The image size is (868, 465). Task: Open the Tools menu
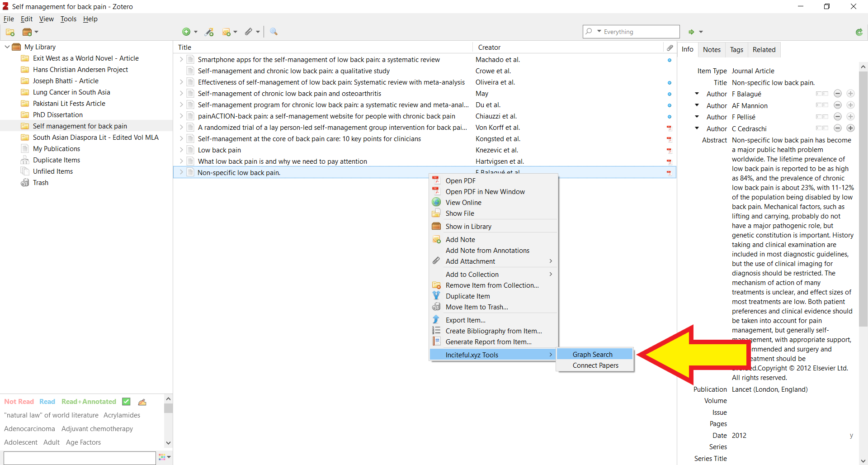(68, 19)
